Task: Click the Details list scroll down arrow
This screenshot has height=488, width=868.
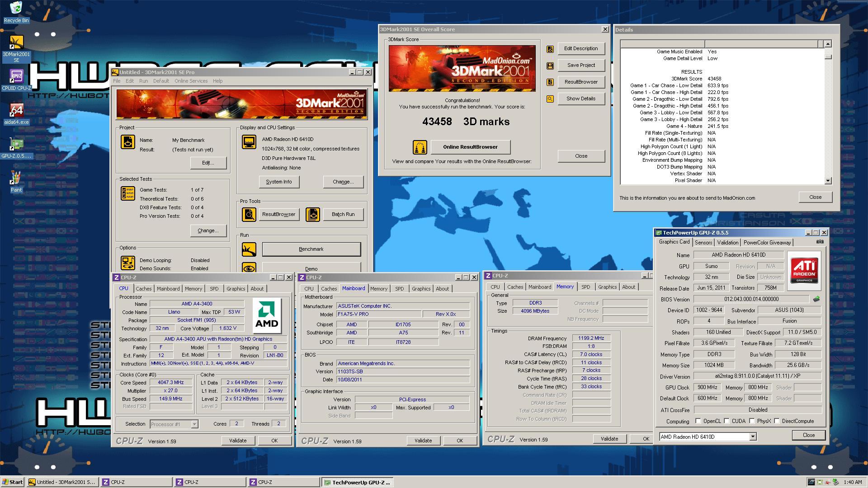Action: 828,181
